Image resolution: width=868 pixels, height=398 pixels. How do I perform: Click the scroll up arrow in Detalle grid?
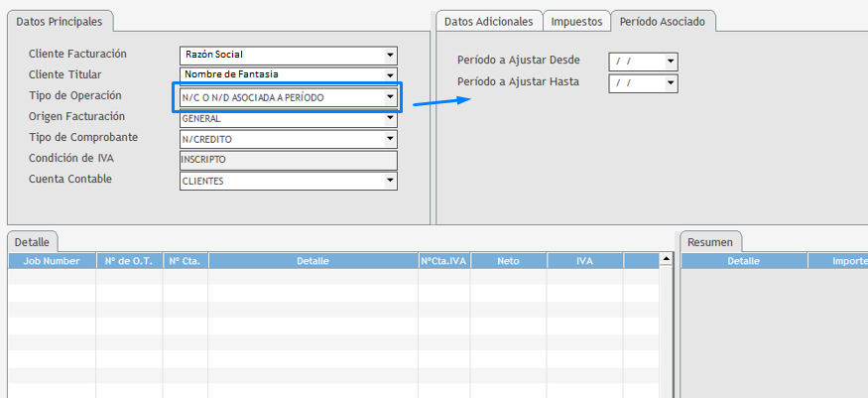coord(667,260)
